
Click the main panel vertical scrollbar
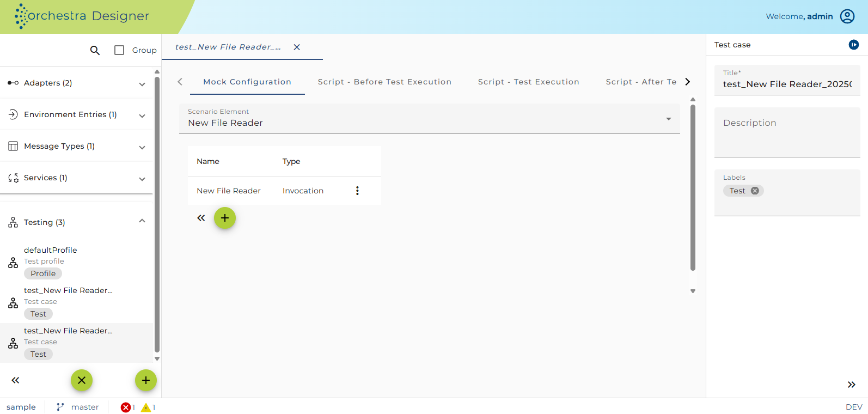click(x=693, y=187)
